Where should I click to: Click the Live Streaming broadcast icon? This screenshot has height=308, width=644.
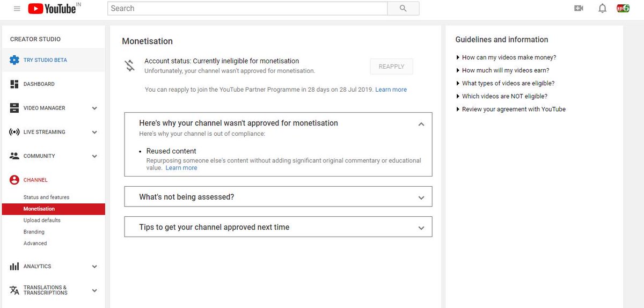point(14,132)
